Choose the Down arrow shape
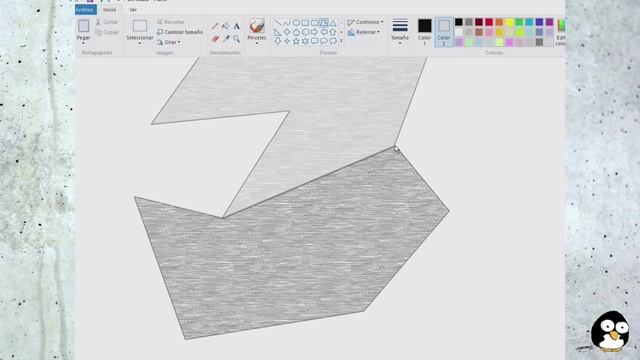640x360 pixels. 278,41
